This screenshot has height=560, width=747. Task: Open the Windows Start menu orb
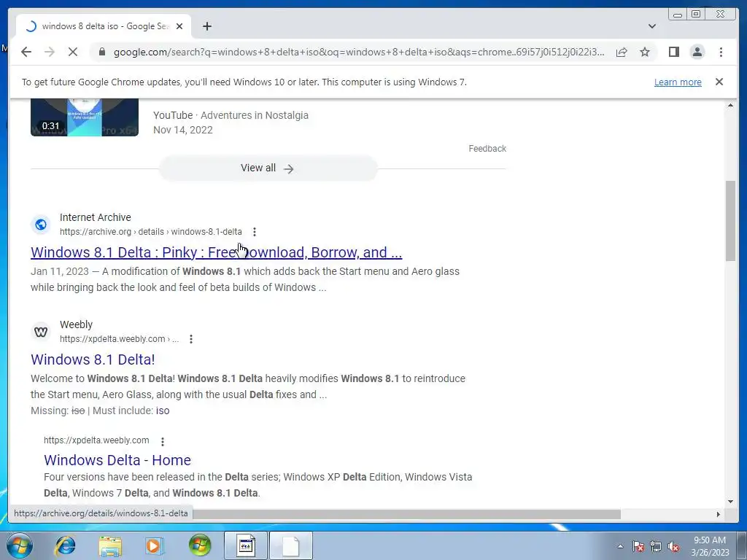(19, 545)
